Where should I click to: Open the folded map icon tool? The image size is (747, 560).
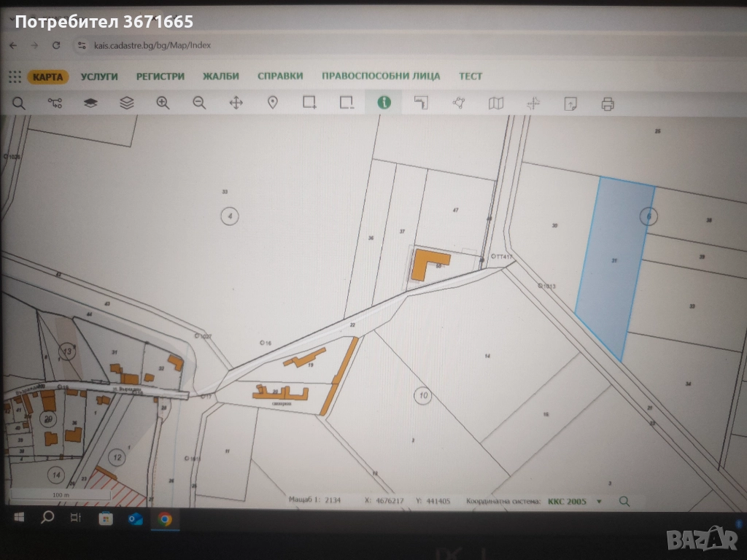496,103
